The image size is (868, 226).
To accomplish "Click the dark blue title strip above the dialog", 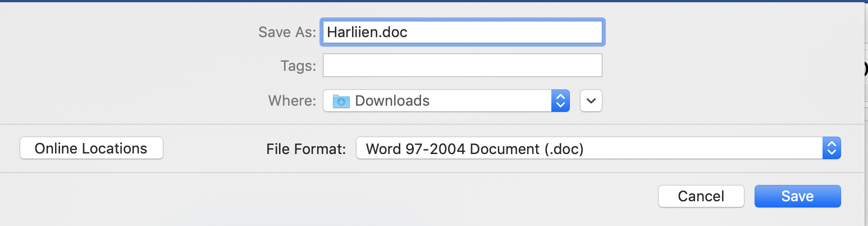I will coord(434,1).
